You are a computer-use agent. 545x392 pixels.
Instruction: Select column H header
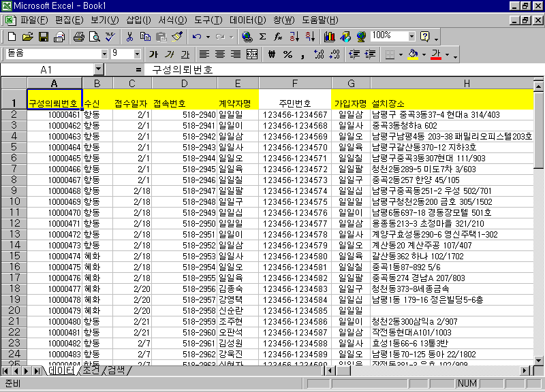pyautogui.click(x=452, y=84)
